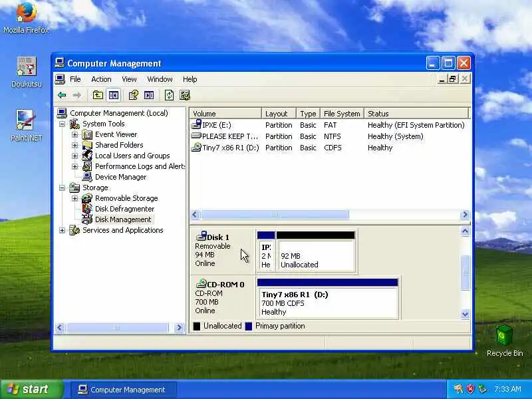Click the disk view scroll up arrow

(465, 231)
